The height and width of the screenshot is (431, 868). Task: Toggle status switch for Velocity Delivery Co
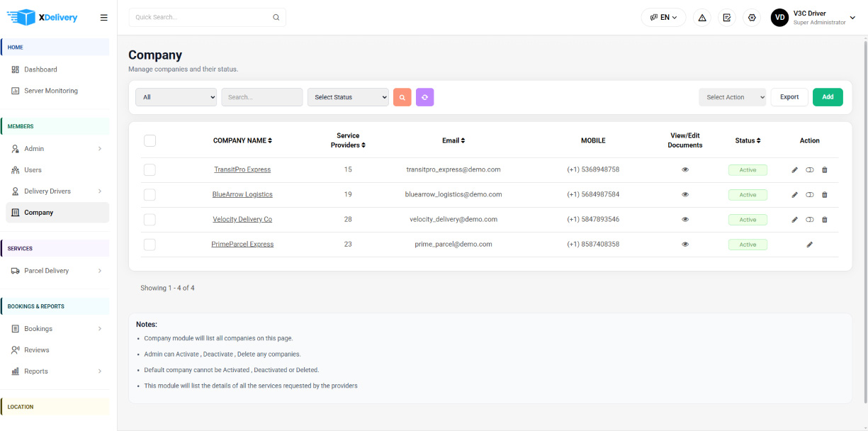pyautogui.click(x=810, y=220)
